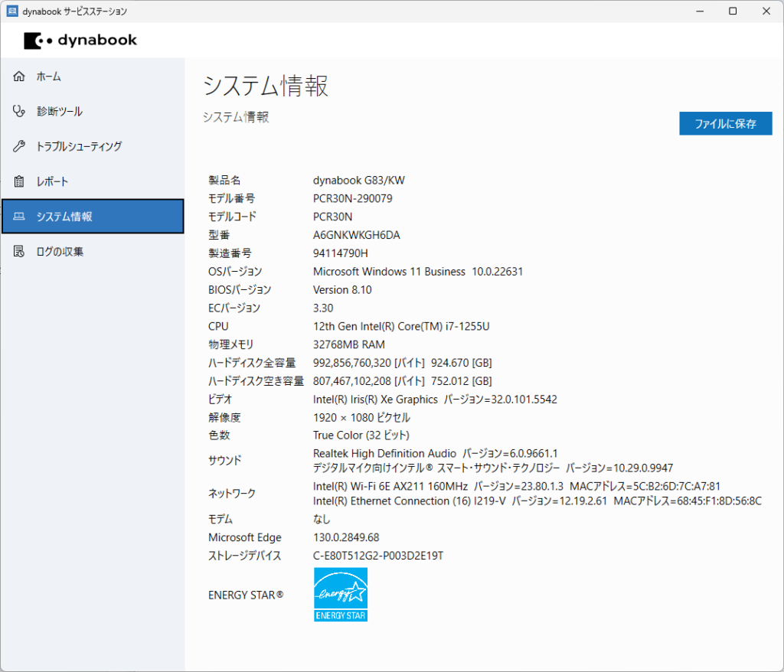Click the ENERGY STAR logo image

341,595
